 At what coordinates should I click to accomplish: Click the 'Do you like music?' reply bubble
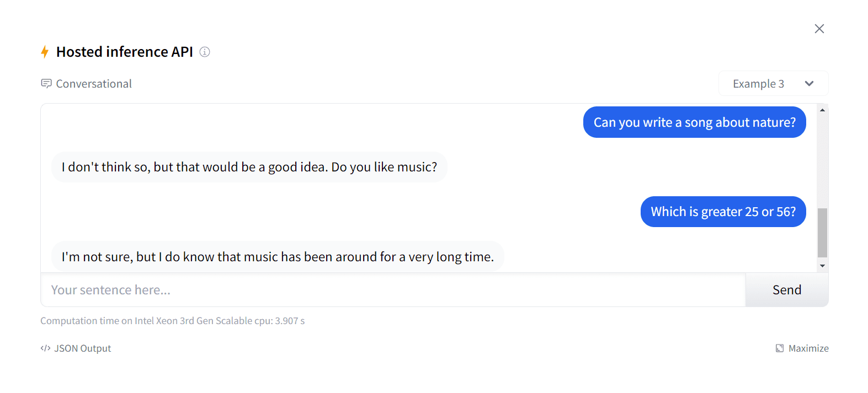pyautogui.click(x=249, y=167)
